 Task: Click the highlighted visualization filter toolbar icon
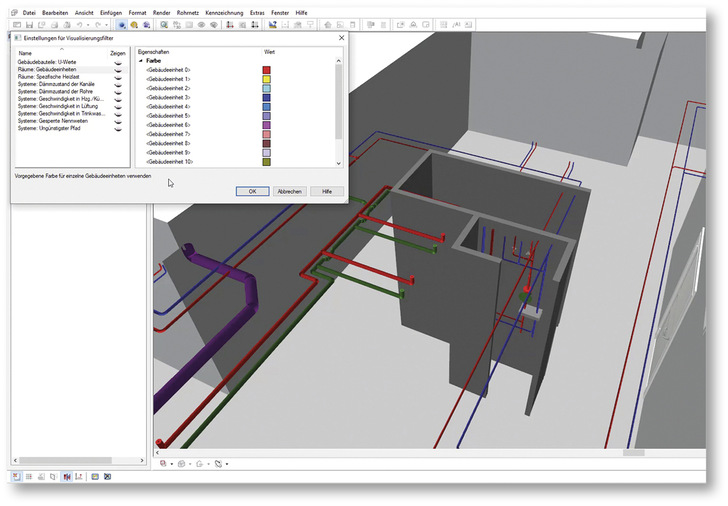121,24
